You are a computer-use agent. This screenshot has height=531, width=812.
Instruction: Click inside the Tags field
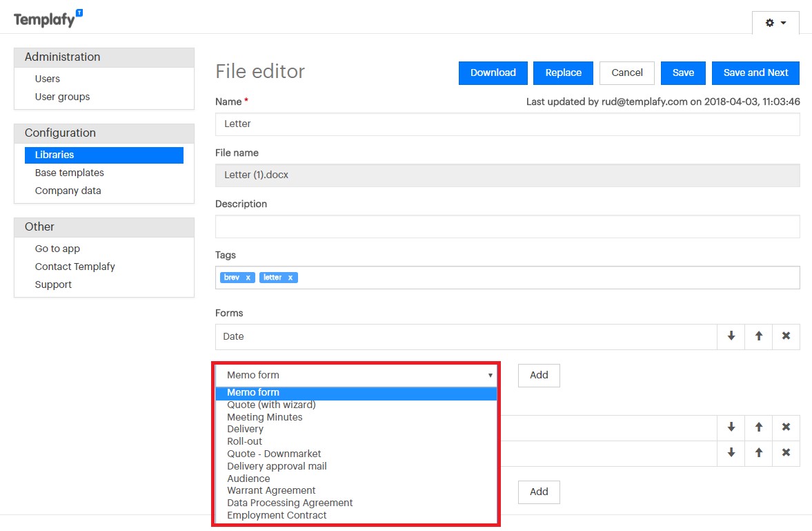coord(508,278)
